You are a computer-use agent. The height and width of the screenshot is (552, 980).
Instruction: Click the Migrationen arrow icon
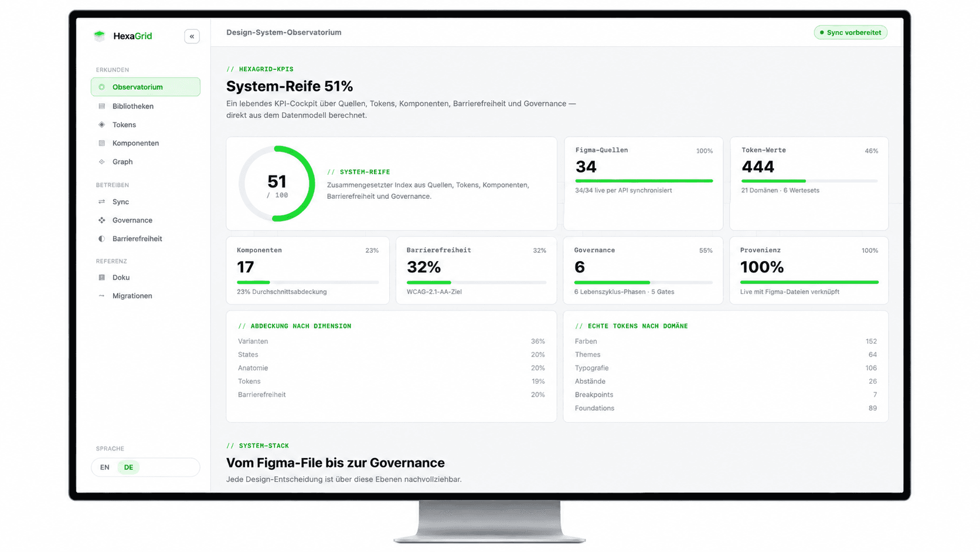[x=102, y=296]
